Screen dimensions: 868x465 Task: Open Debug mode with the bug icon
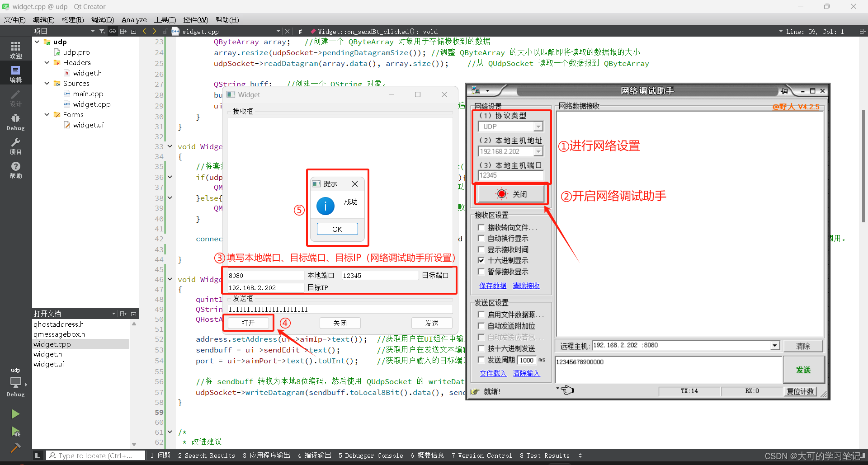15,122
